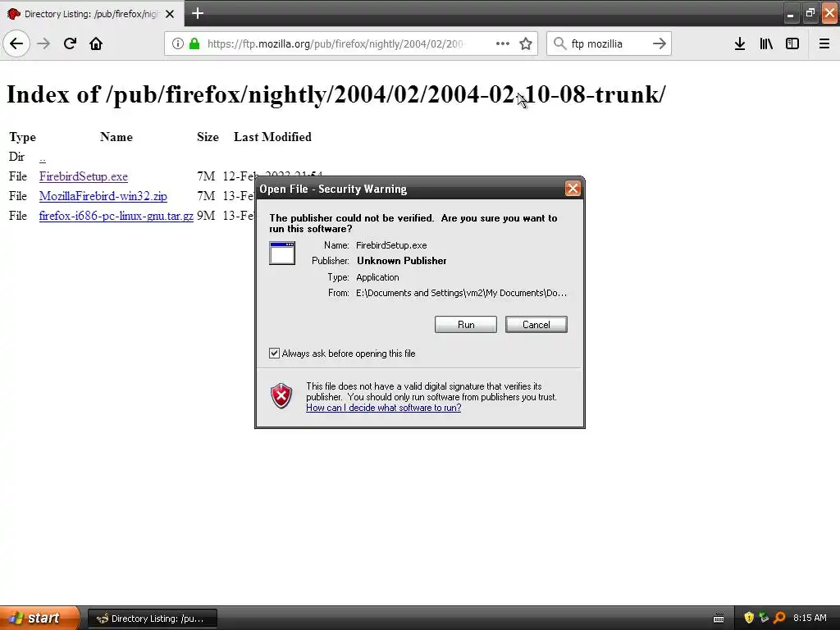Minimize the Firefox window

[790, 14]
